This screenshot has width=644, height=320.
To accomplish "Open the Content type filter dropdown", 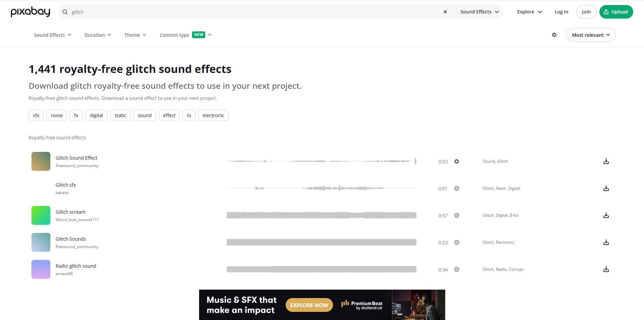I will click(x=185, y=35).
